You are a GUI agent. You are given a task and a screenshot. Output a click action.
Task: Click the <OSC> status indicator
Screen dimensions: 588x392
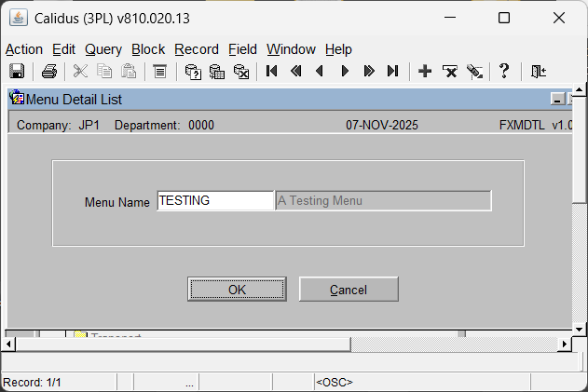coord(335,383)
